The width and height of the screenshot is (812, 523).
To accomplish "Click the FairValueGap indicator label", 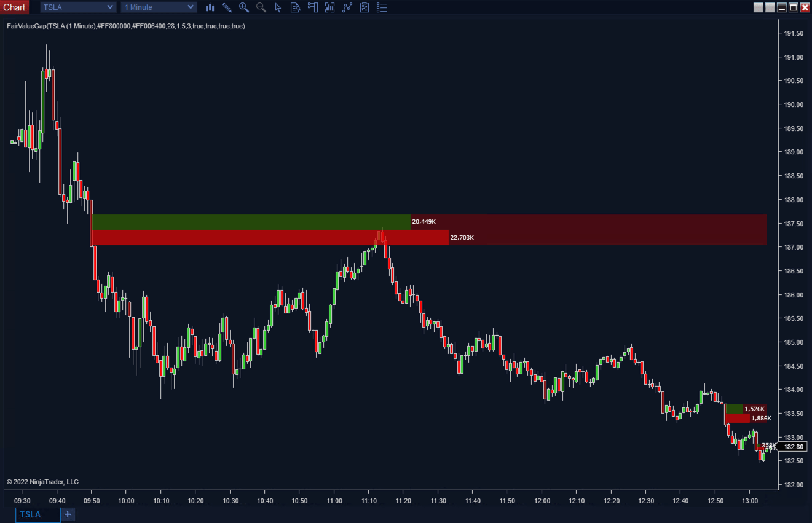I will [125, 26].
